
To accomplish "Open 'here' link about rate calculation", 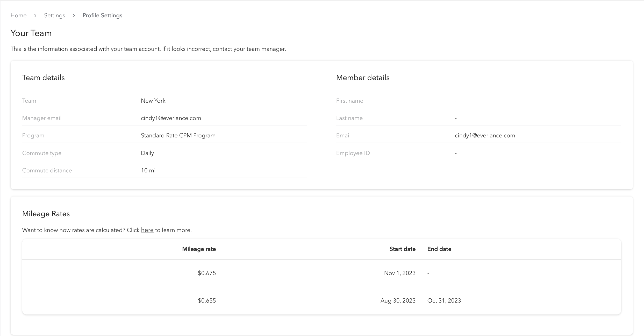I will pos(147,230).
